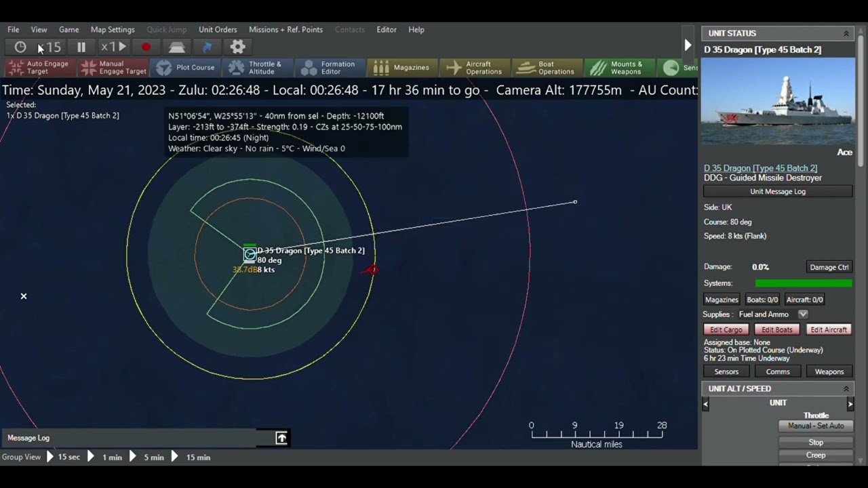The height and width of the screenshot is (488, 868).
Task: Click the Aircraft: 0/0 button
Action: (x=805, y=300)
